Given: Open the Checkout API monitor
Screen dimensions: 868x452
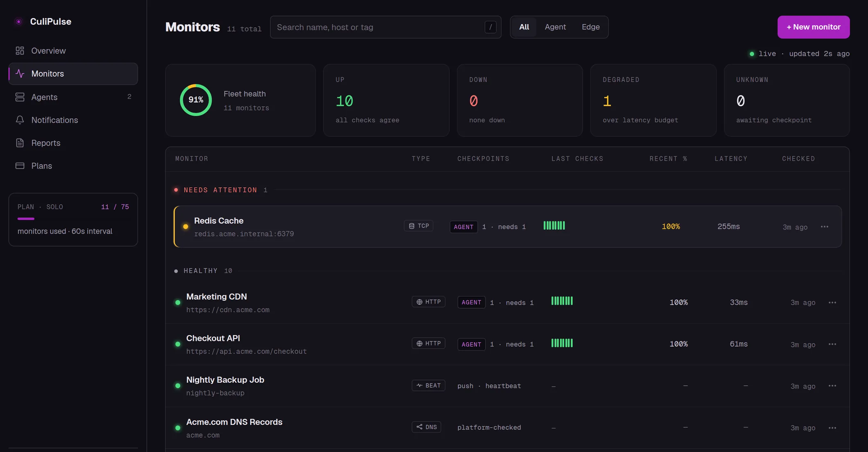Looking at the screenshot, I should click(x=508, y=344).
